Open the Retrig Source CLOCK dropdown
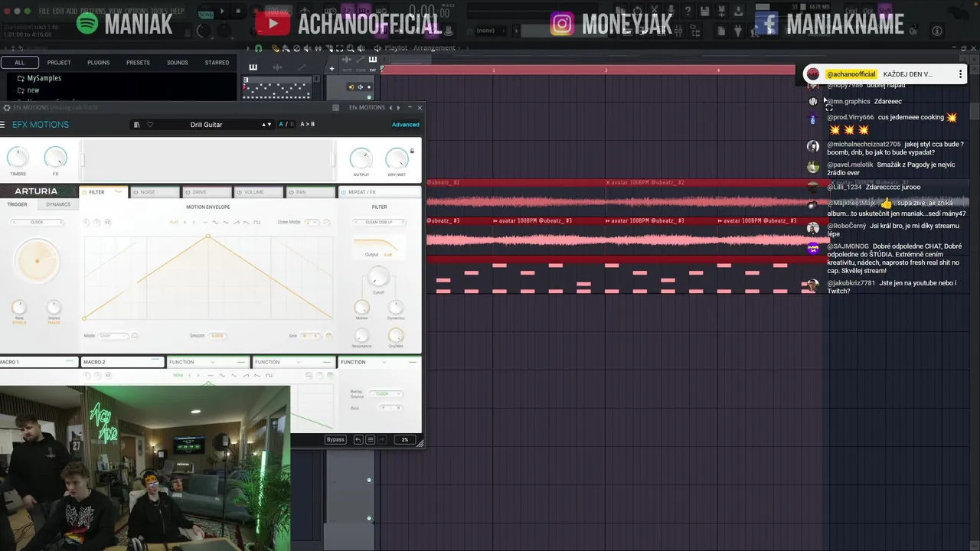 pyautogui.click(x=386, y=393)
